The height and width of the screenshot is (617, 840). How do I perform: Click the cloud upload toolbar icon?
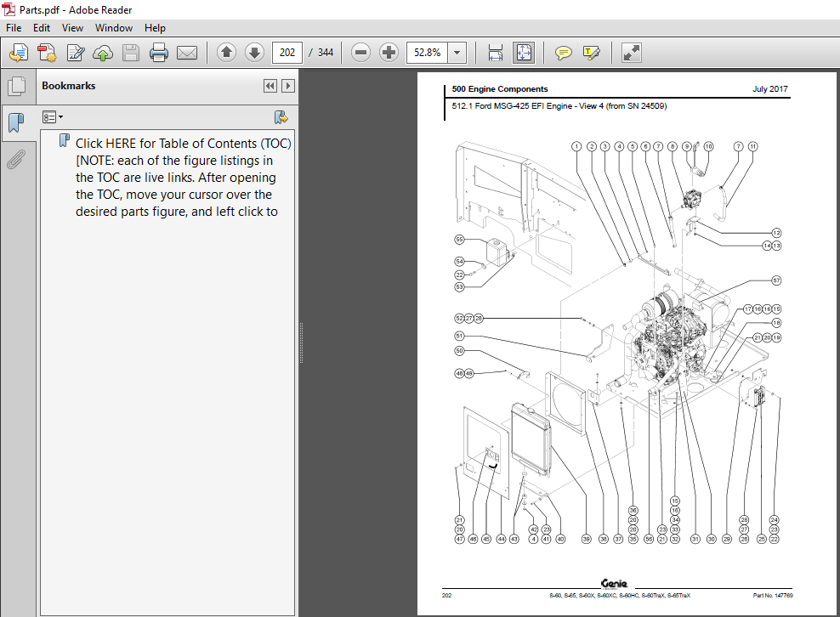click(x=103, y=53)
